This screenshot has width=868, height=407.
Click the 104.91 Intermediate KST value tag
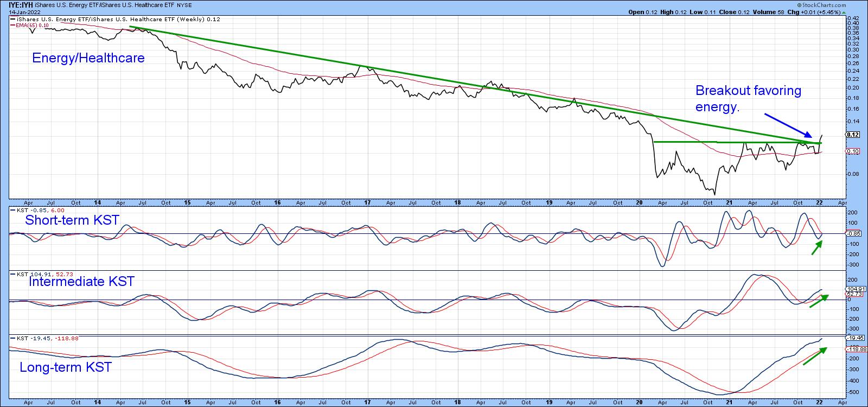pos(854,289)
